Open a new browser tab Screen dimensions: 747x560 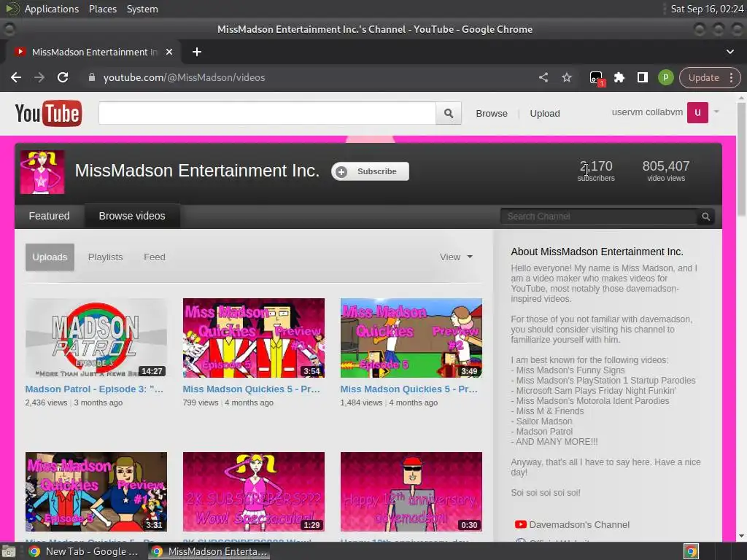pos(197,52)
